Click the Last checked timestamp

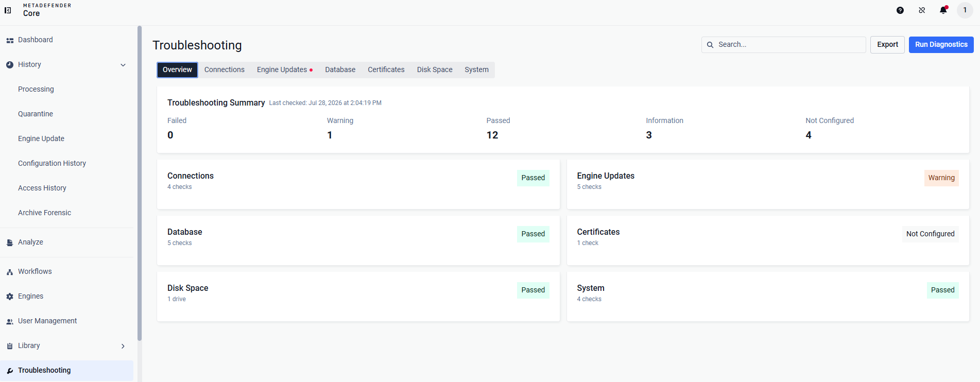pos(325,103)
